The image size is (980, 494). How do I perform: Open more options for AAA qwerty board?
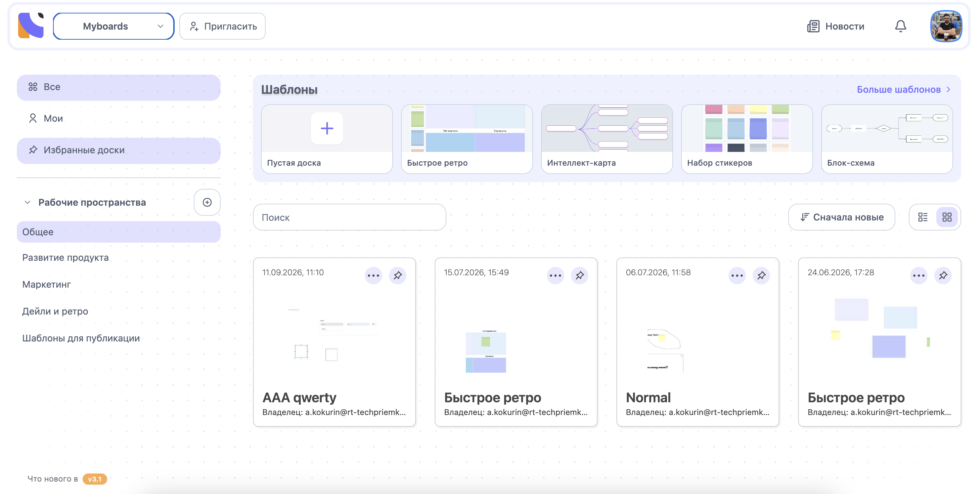(x=373, y=275)
